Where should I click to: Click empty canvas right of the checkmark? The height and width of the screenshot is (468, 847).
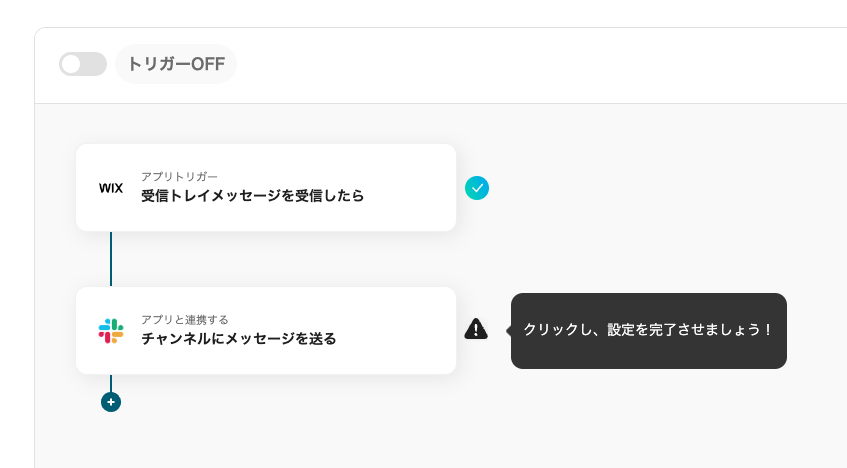point(650,188)
